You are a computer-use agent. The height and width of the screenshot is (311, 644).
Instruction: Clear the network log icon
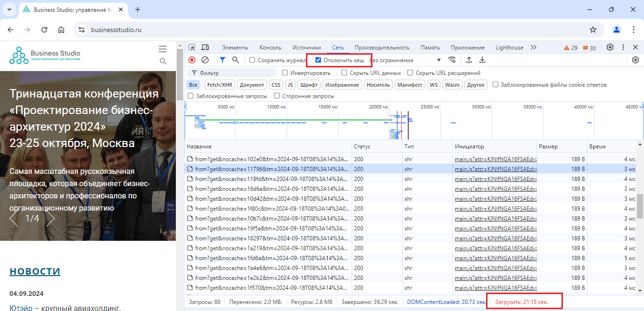205,60
